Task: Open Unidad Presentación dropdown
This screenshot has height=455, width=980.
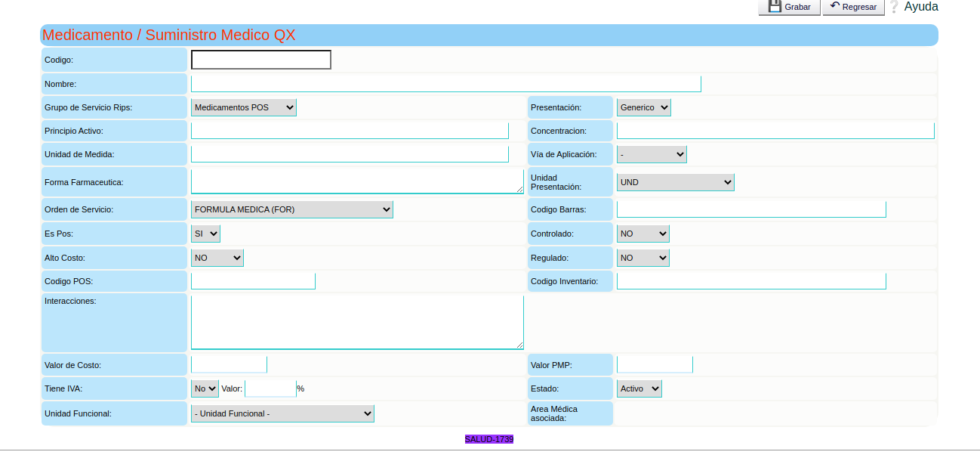Action: pos(675,182)
